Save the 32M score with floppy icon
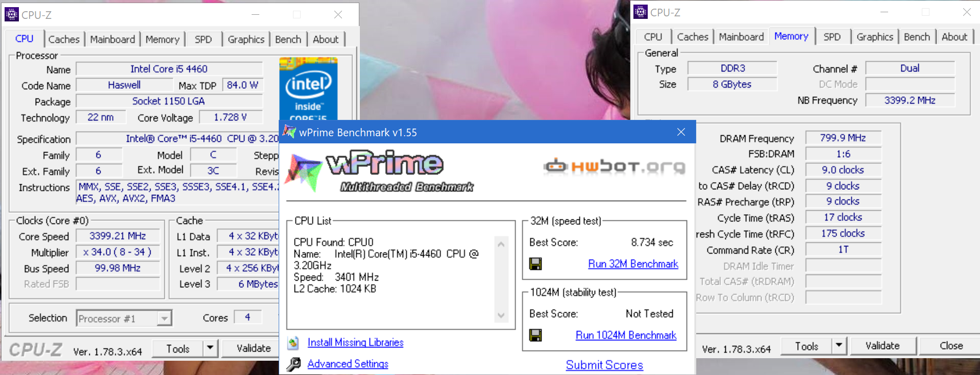Image resolution: width=980 pixels, height=375 pixels. pos(535,264)
